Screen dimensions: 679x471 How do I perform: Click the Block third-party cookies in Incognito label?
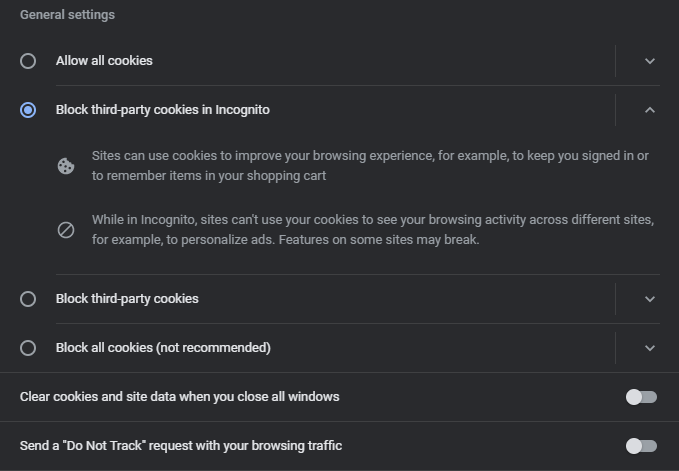tap(162, 110)
